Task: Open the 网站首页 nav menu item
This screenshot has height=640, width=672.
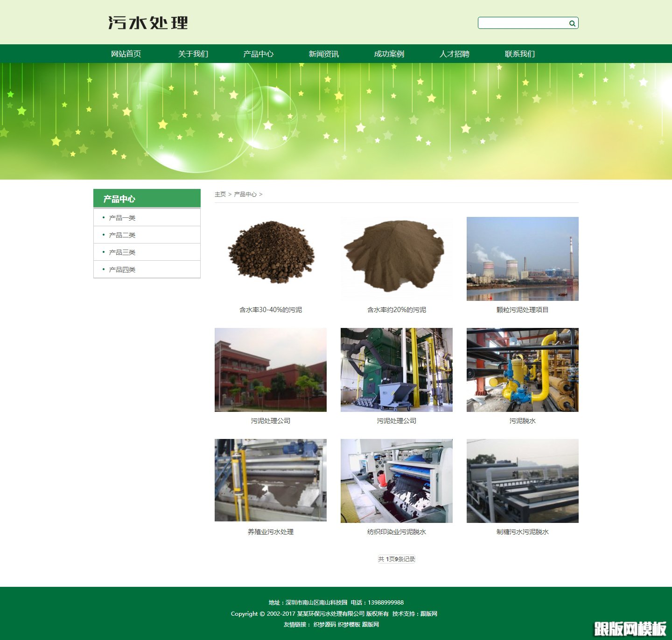Action: (x=126, y=54)
